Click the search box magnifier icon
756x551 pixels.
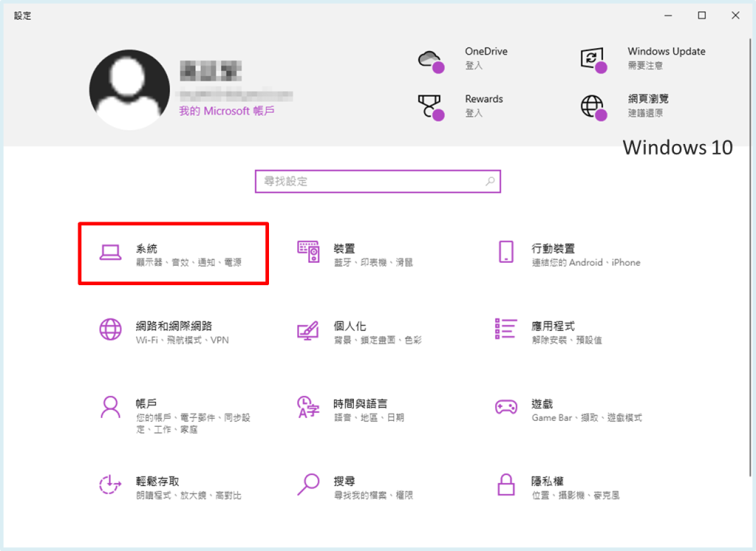490,181
